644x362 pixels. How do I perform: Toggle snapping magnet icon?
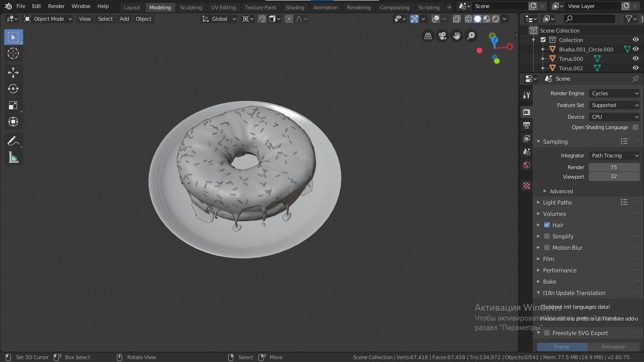[262, 19]
